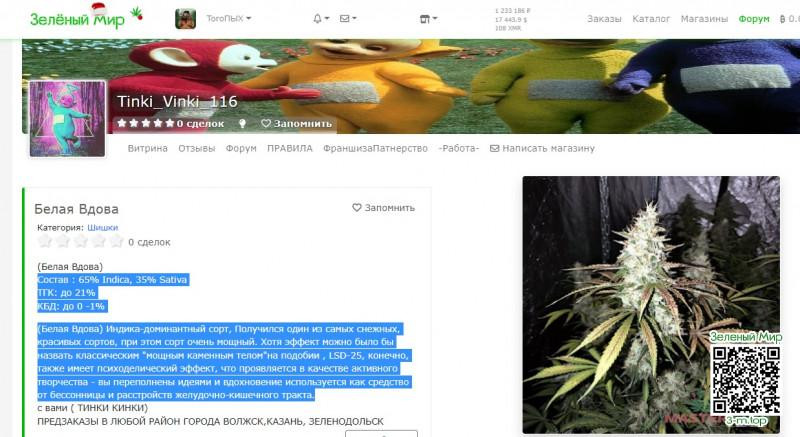Expand the dropdown arrow beside storefront icon

pyautogui.click(x=435, y=19)
